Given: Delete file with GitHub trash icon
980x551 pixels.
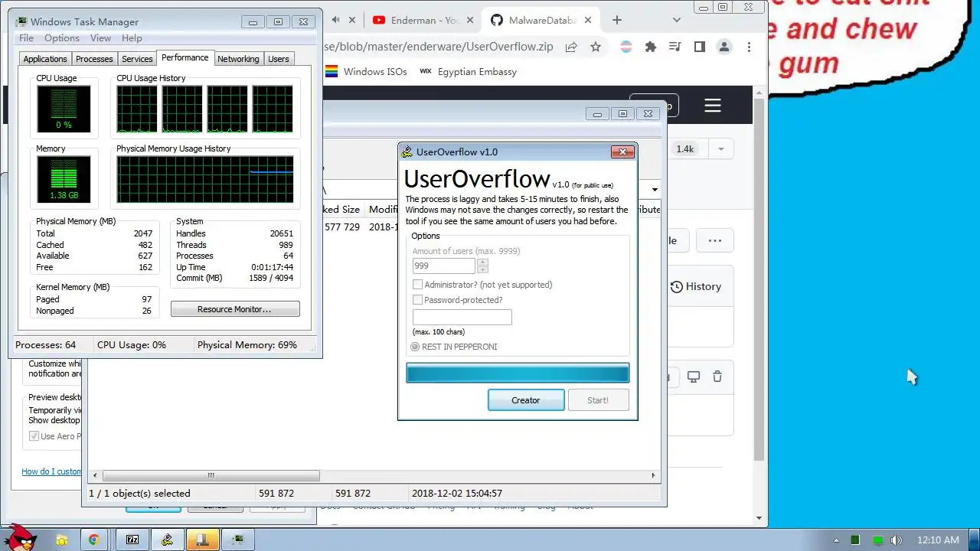Looking at the screenshot, I should pyautogui.click(x=717, y=377).
